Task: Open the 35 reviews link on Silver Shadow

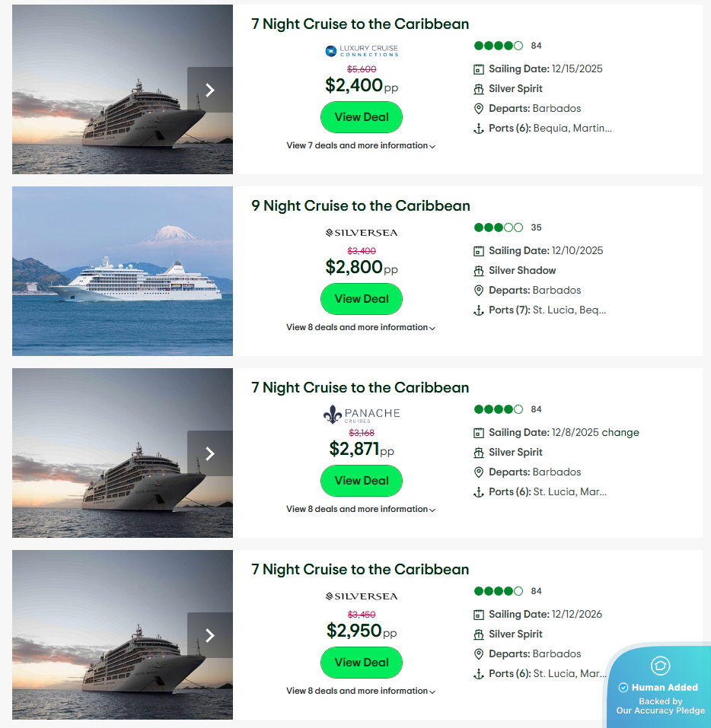Action: pos(536,227)
